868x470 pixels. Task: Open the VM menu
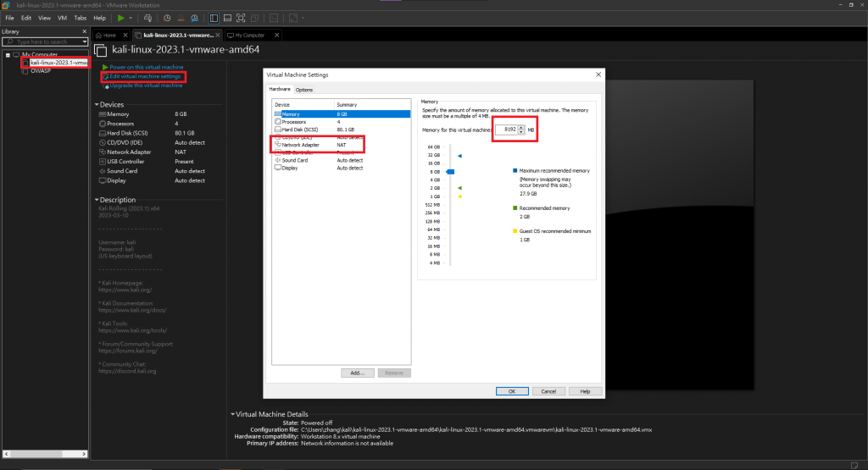63,19
